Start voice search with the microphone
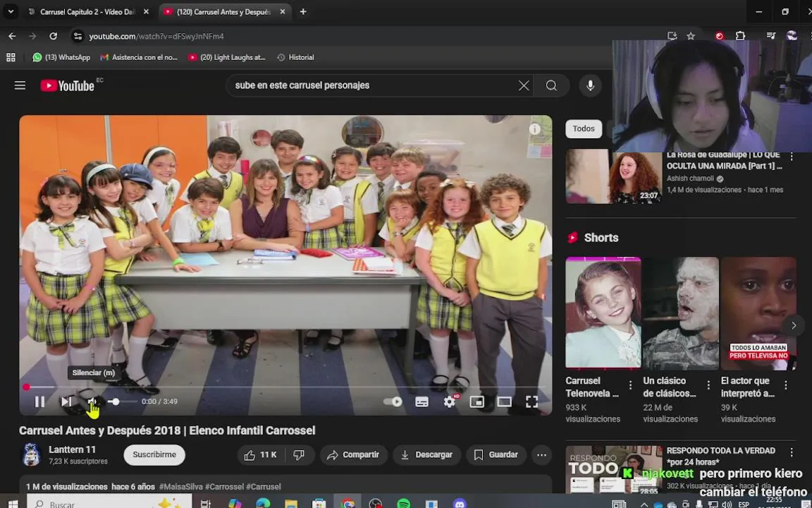This screenshot has height=508, width=812. (591, 85)
